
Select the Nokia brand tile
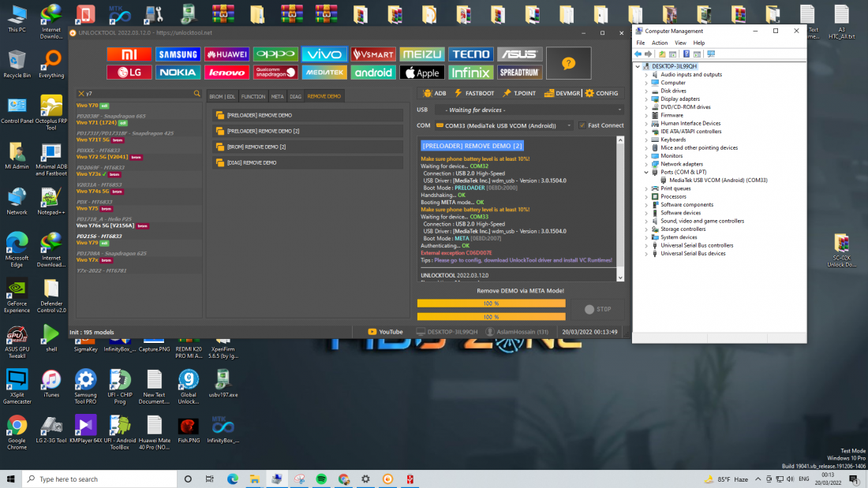coord(178,73)
